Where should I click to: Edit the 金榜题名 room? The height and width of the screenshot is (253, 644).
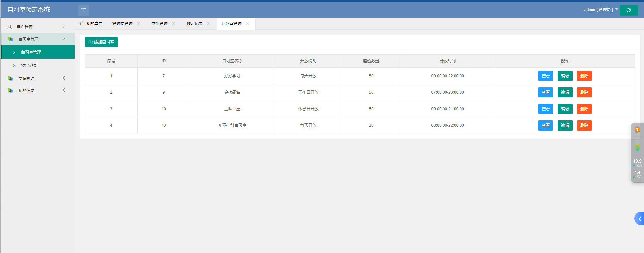pos(565,92)
